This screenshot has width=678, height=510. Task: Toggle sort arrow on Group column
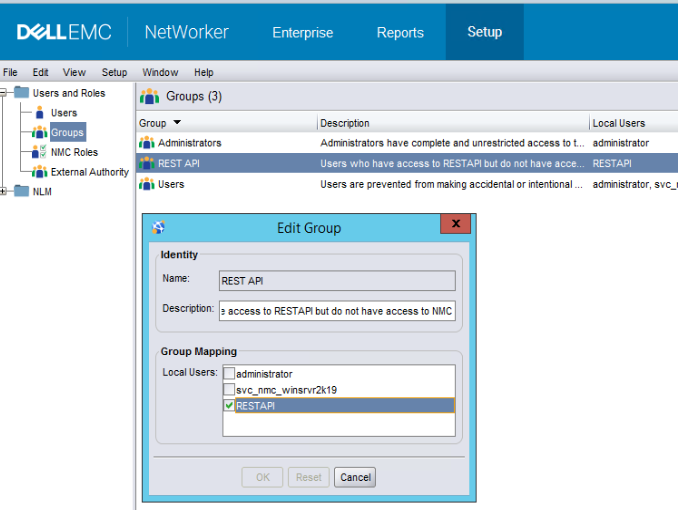(x=177, y=122)
